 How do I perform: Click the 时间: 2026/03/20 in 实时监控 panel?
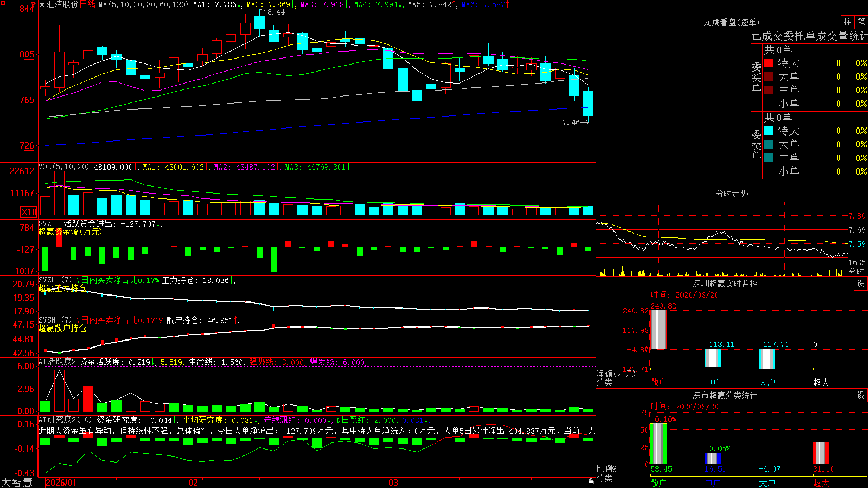(685, 295)
